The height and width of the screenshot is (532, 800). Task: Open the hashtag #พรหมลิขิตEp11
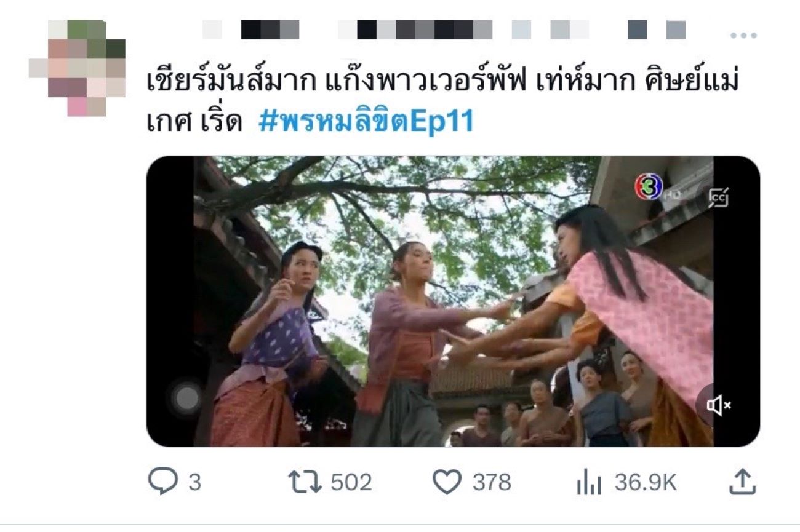point(366,121)
